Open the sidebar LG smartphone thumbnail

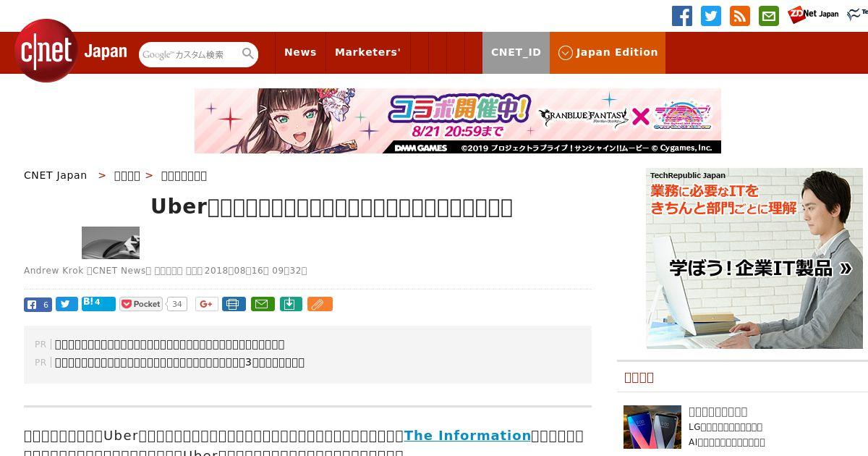pos(652,427)
